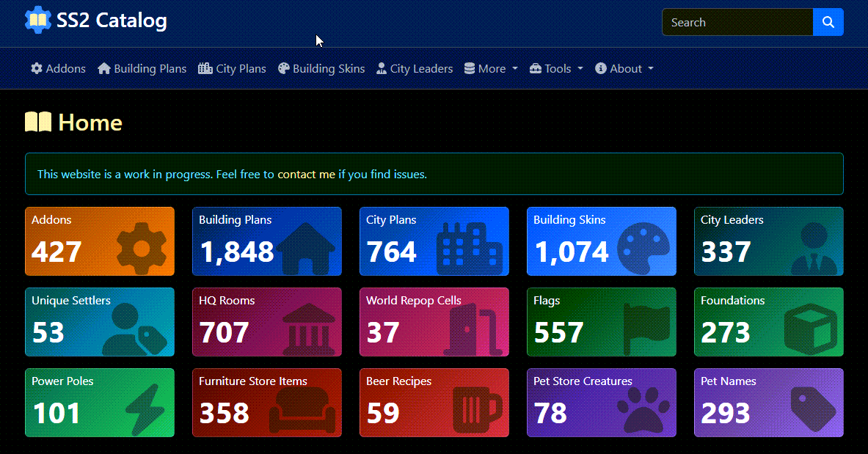Select Building Skins in the navigation bar
The image size is (868, 454).
(321, 69)
